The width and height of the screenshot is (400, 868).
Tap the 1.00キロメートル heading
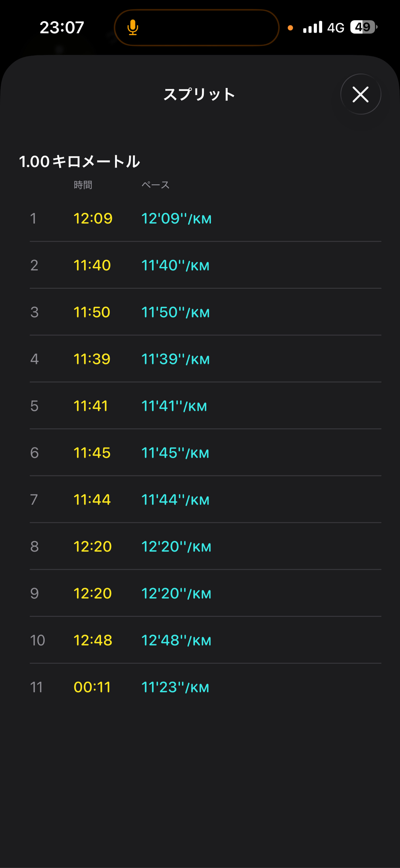click(80, 162)
